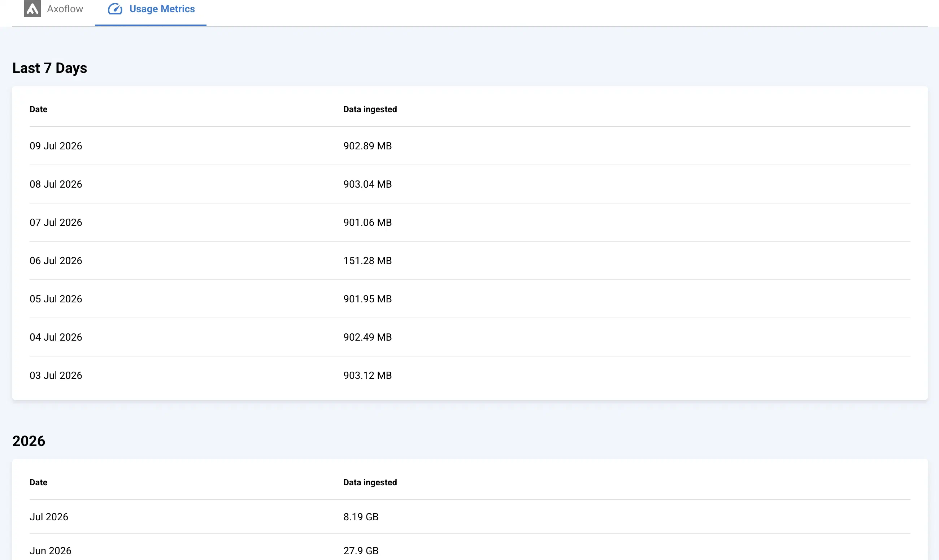Select the 05 Jul 2026 date cell
The width and height of the screenshot is (939, 560).
coord(56,299)
